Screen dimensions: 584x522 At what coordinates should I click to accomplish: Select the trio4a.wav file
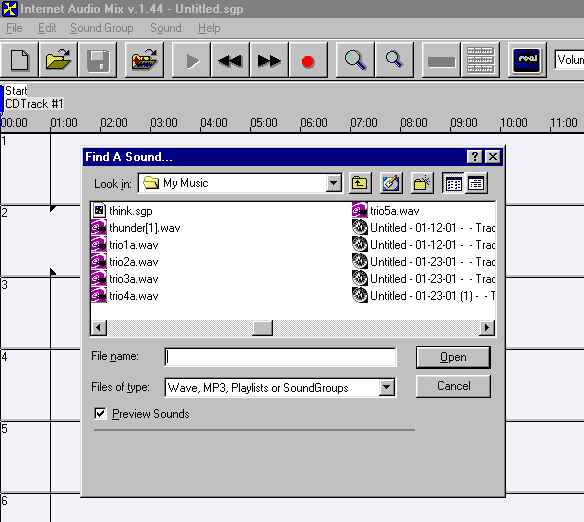[125, 296]
